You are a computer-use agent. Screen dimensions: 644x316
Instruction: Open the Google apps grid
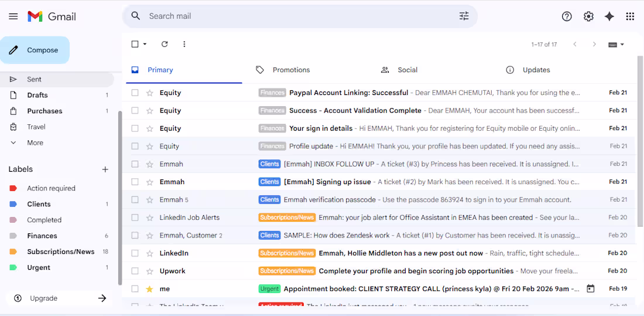(x=630, y=16)
